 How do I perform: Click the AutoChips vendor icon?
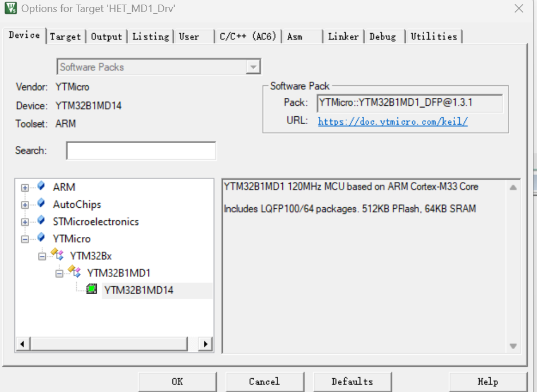pyautogui.click(x=41, y=203)
